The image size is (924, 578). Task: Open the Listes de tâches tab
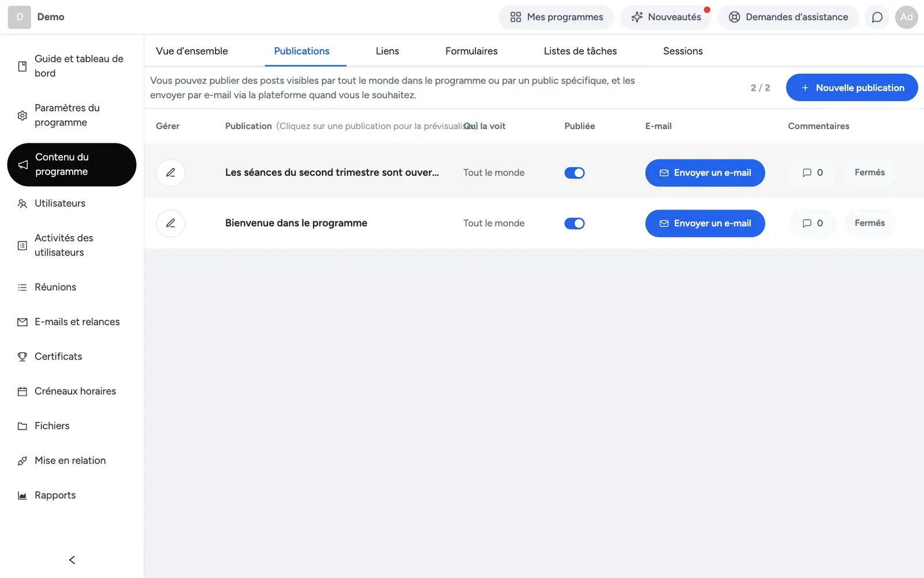(x=580, y=51)
